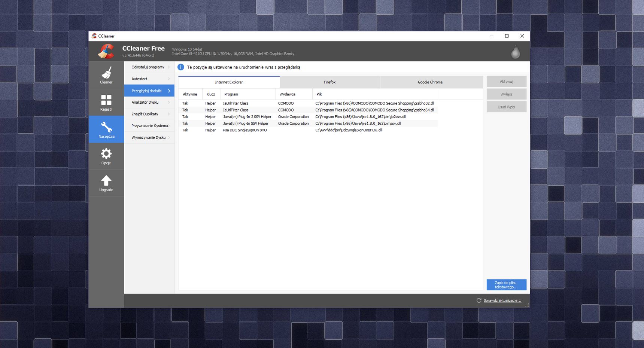The width and height of the screenshot is (644, 348).
Task: Click the Upgrade arrow icon
Action: [106, 181]
